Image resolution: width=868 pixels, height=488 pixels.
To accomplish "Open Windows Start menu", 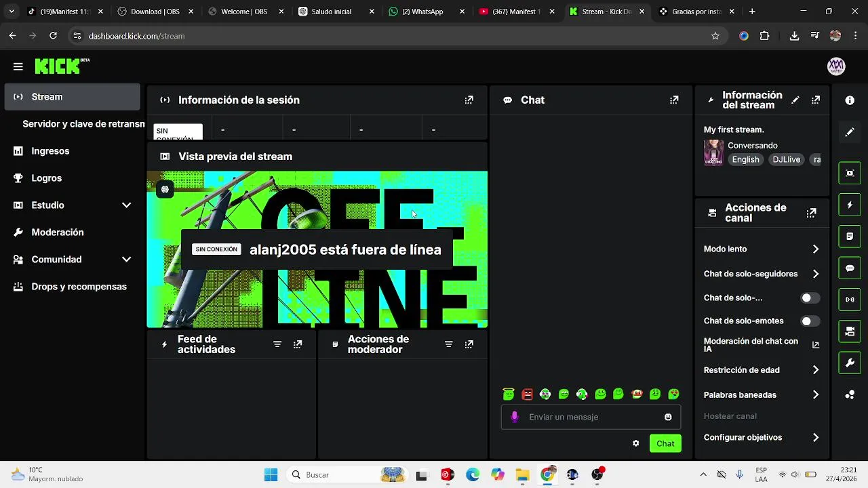I will [271, 474].
